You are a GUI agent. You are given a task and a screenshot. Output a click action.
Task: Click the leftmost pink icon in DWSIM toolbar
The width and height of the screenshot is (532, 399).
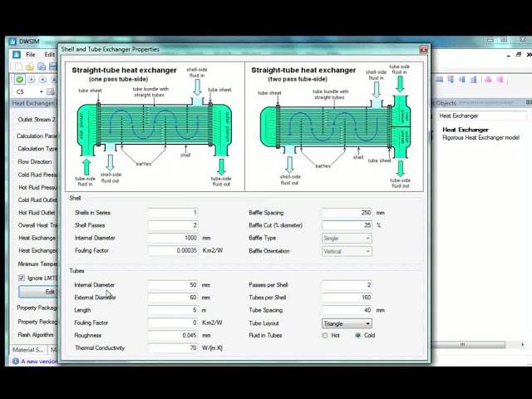(x=488, y=80)
